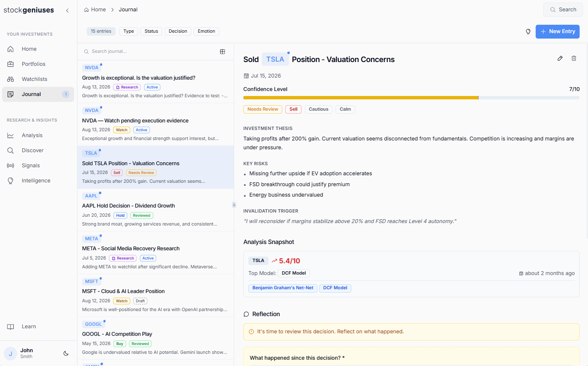Click the Journal notification count badge
Image resolution: width=588 pixels, height=366 pixels.
[x=66, y=94]
